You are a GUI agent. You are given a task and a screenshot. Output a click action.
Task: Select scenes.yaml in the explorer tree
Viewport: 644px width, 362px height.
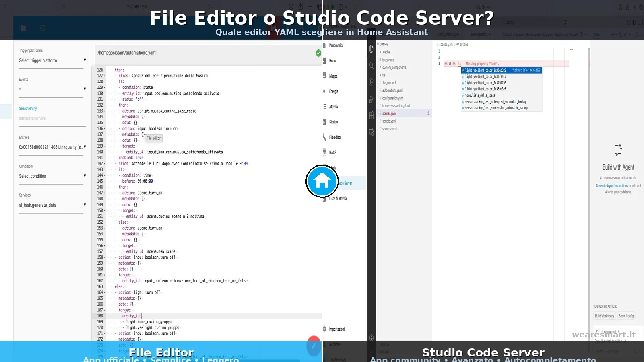[x=404, y=113]
